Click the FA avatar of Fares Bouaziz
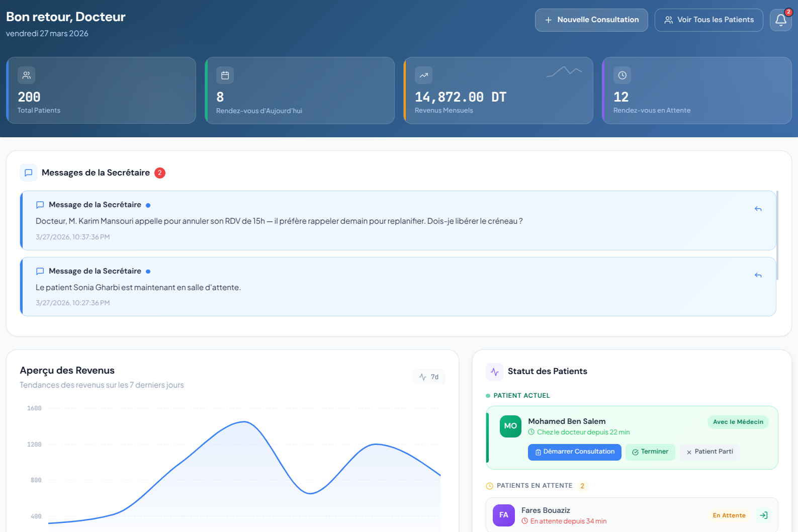Image resolution: width=798 pixels, height=532 pixels. click(504, 515)
